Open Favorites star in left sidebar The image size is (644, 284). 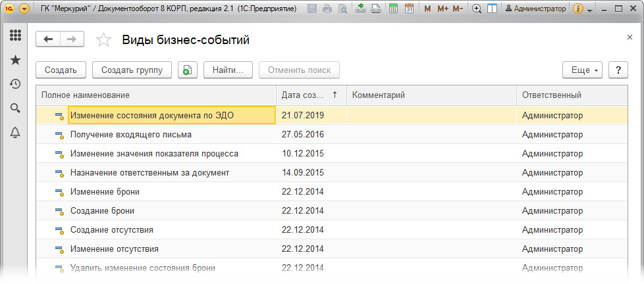(x=15, y=60)
